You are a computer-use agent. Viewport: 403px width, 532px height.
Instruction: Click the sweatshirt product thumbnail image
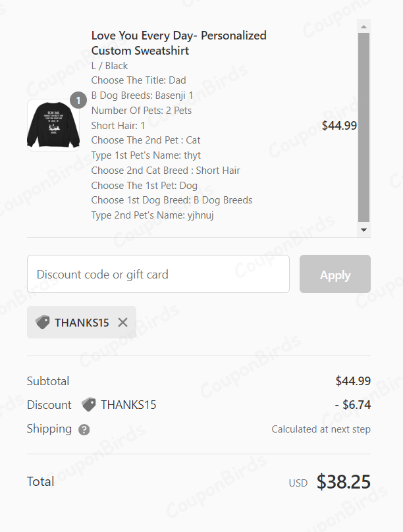coord(53,125)
